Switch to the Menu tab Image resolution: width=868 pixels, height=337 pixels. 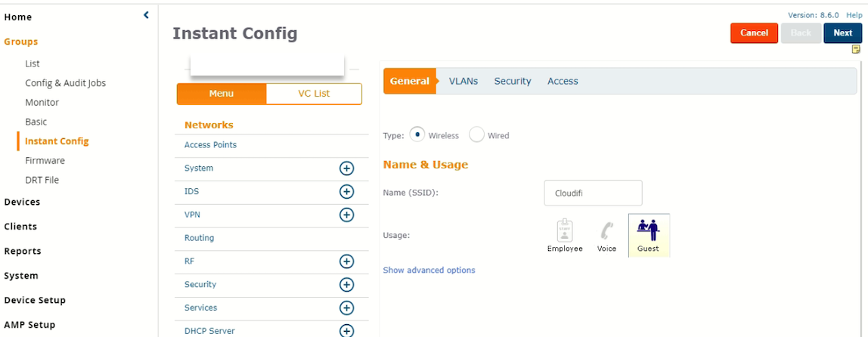(222, 94)
